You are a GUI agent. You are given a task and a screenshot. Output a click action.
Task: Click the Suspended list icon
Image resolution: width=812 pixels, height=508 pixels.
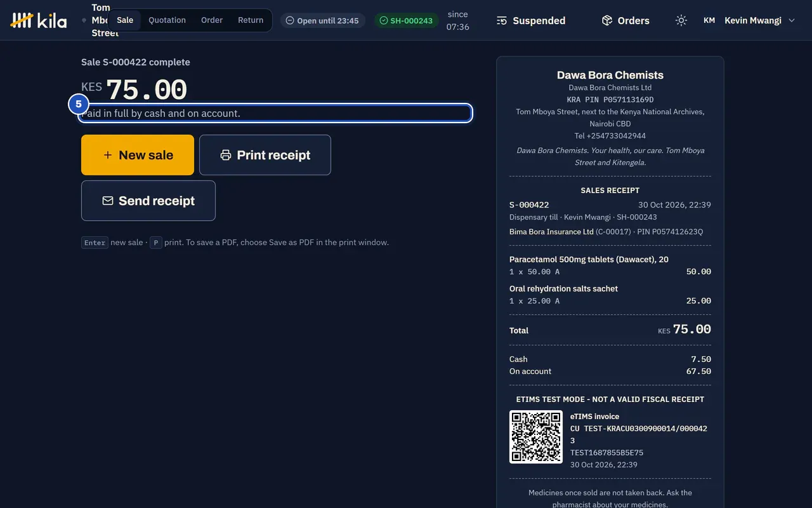[x=502, y=20]
